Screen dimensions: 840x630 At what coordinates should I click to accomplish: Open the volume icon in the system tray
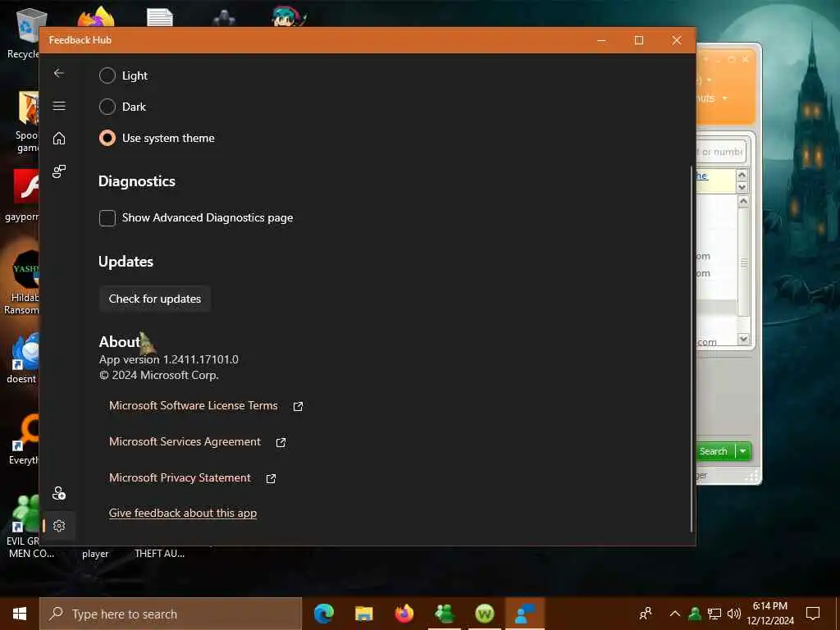[x=734, y=614]
